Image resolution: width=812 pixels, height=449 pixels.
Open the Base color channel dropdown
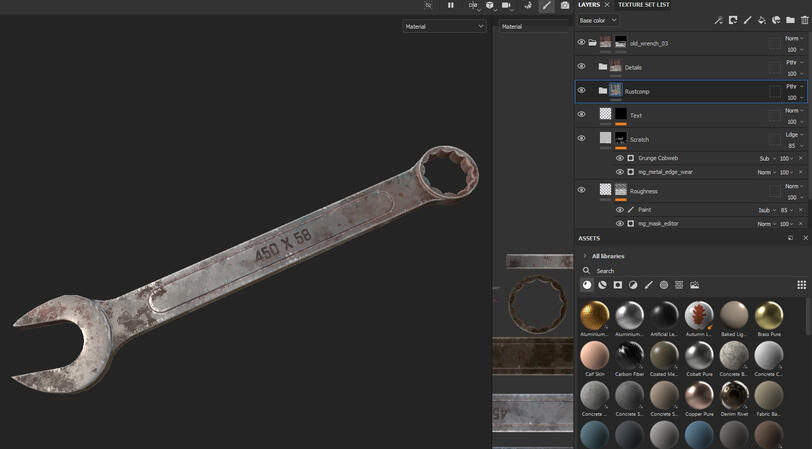pyautogui.click(x=598, y=20)
